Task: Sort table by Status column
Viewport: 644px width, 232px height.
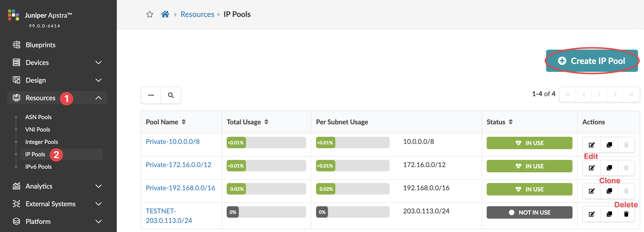Action: (511, 122)
